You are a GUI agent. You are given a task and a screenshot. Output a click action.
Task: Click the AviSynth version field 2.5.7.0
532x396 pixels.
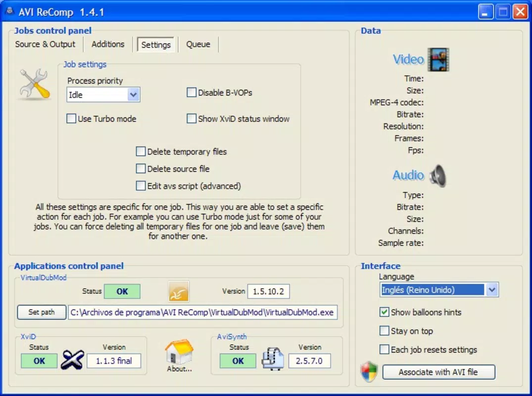[x=309, y=361]
